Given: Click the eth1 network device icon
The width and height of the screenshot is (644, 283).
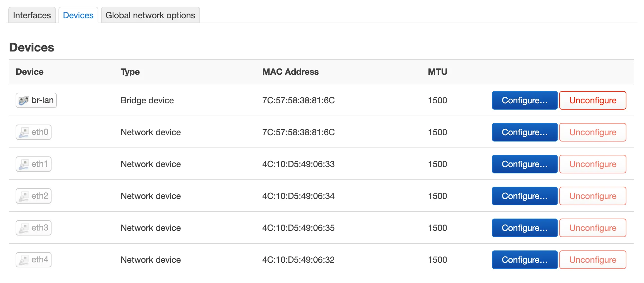Looking at the screenshot, I should pyautogui.click(x=24, y=164).
